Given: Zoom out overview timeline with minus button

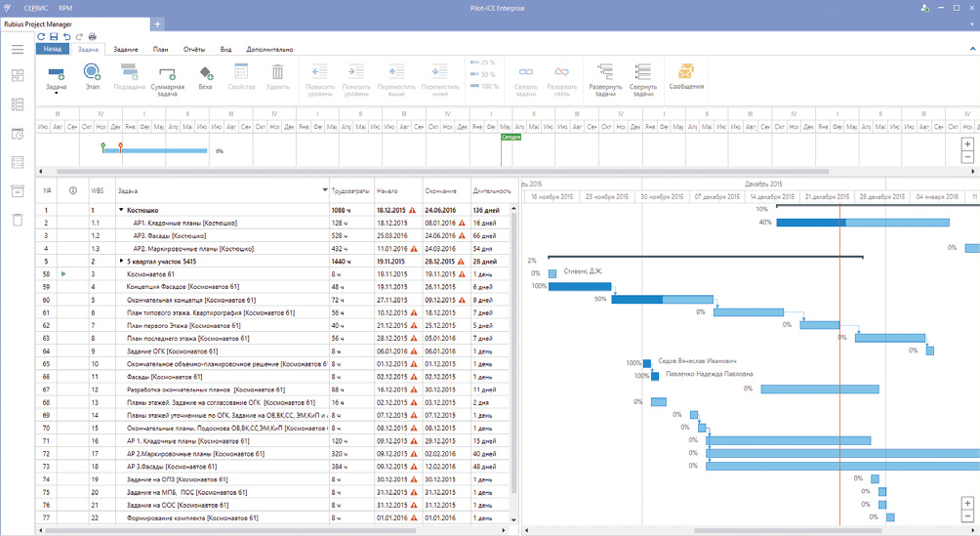Looking at the screenshot, I should tap(967, 157).
